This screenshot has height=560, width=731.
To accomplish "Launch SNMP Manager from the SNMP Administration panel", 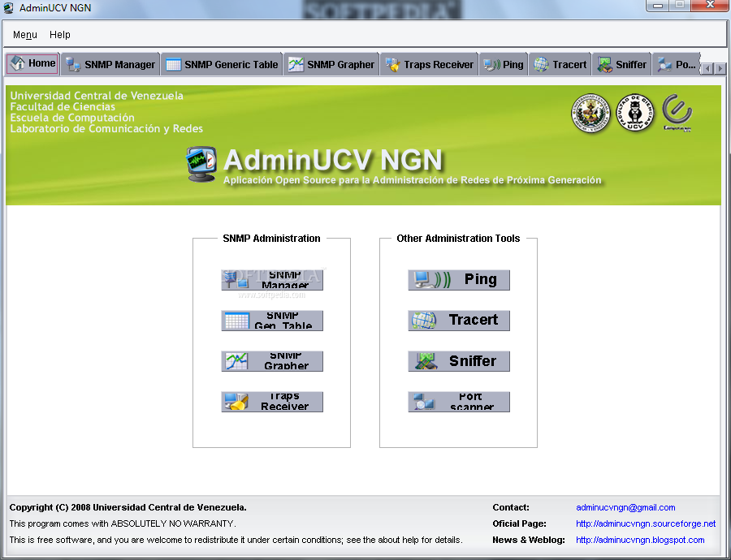I will tap(272, 280).
